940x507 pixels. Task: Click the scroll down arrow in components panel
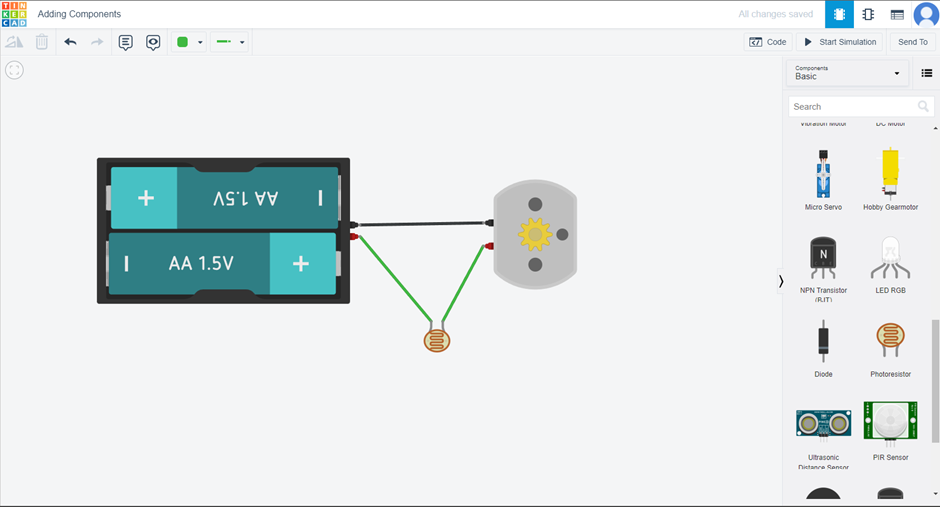click(x=935, y=494)
